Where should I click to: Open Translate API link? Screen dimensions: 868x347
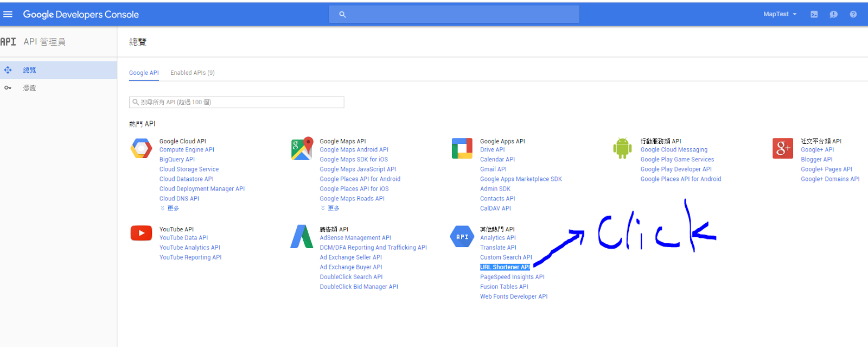pos(498,248)
